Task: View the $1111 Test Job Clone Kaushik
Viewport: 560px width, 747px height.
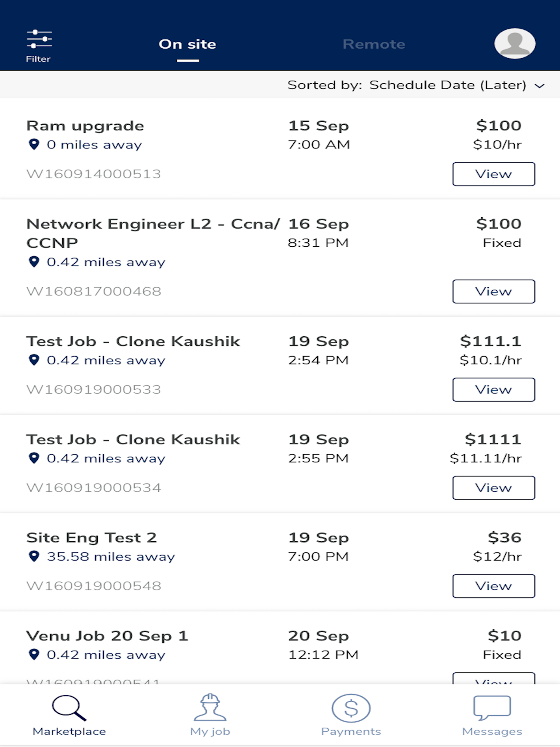Action: tap(494, 488)
